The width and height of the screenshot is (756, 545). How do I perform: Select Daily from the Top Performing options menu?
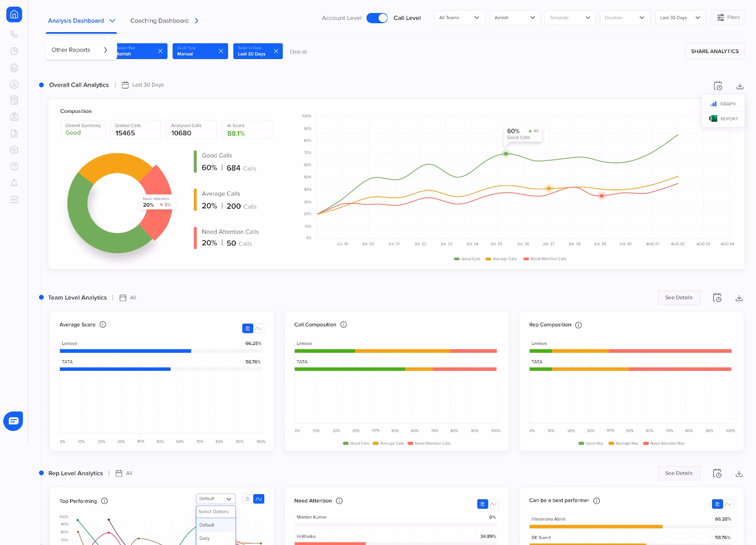point(205,538)
